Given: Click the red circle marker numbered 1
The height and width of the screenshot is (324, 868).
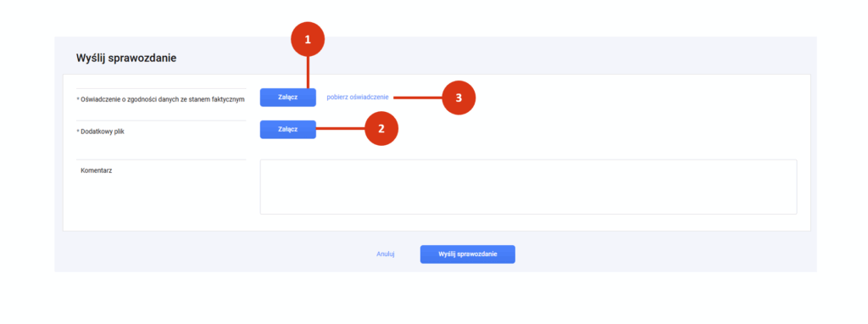Looking at the screenshot, I should click(x=308, y=39).
